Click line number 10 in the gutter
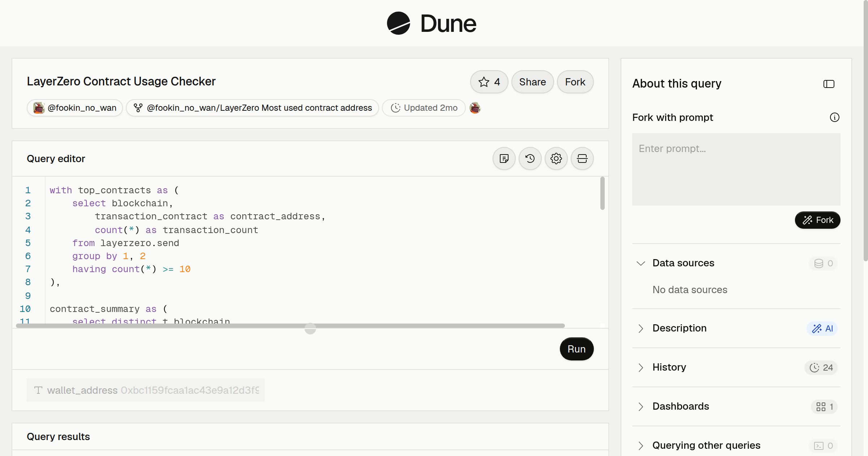Image resolution: width=868 pixels, height=456 pixels. (x=25, y=309)
